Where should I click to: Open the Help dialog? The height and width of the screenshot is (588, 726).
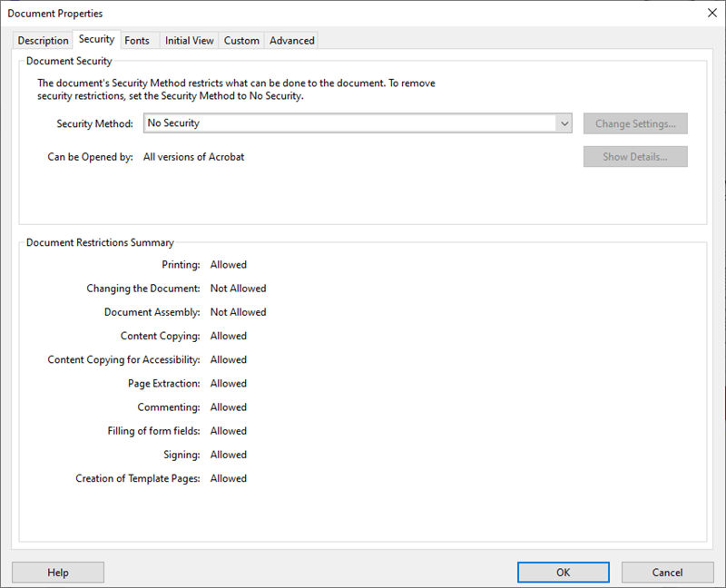coord(57,572)
